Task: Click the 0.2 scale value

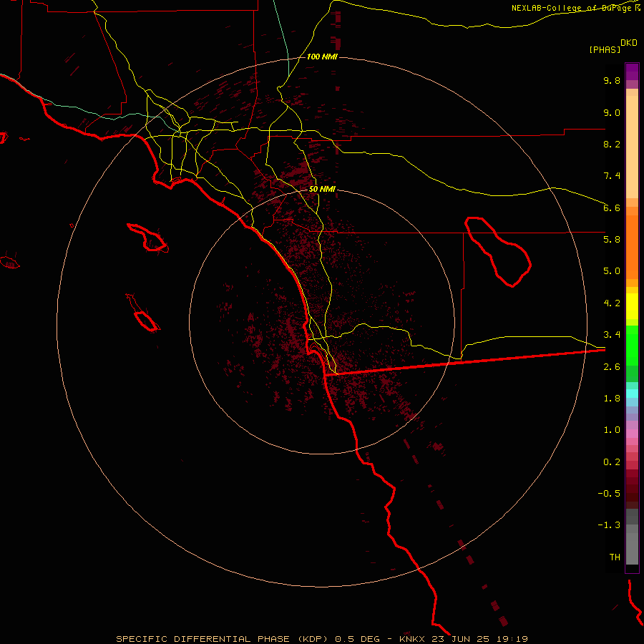Action: 612,462
